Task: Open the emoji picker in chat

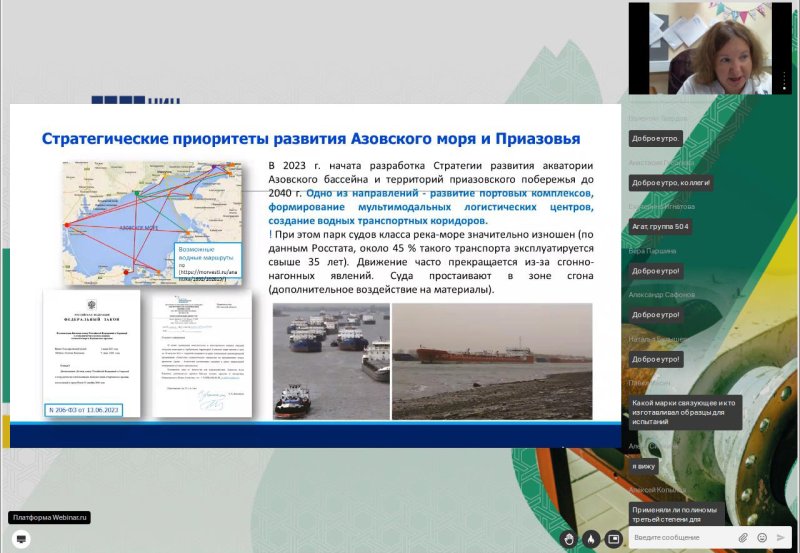Action: [762, 537]
